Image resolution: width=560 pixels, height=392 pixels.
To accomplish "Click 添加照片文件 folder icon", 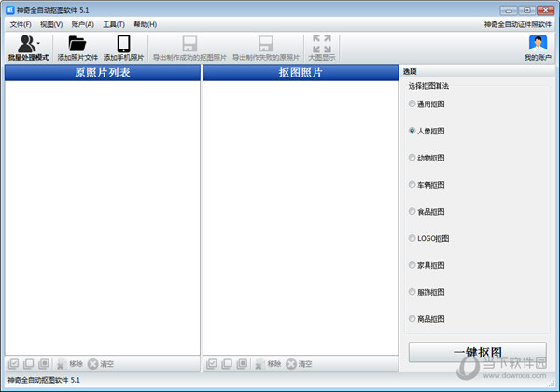I will [x=77, y=44].
